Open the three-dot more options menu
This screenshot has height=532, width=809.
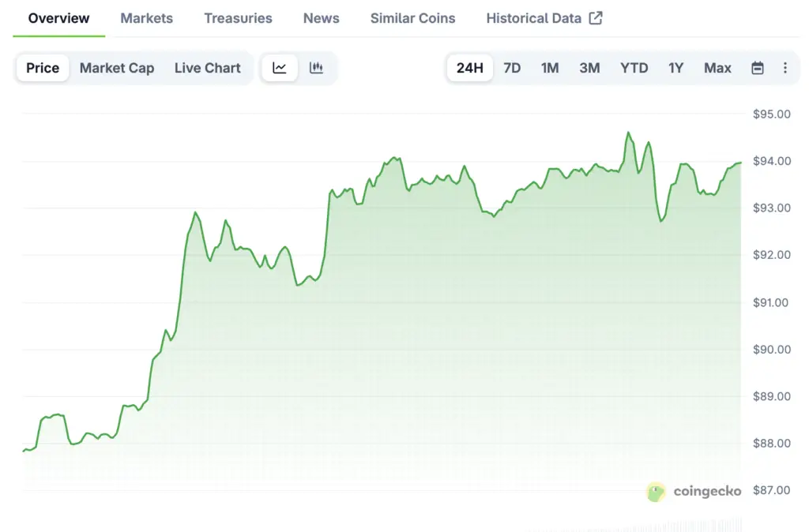pyautogui.click(x=785, y=68)
